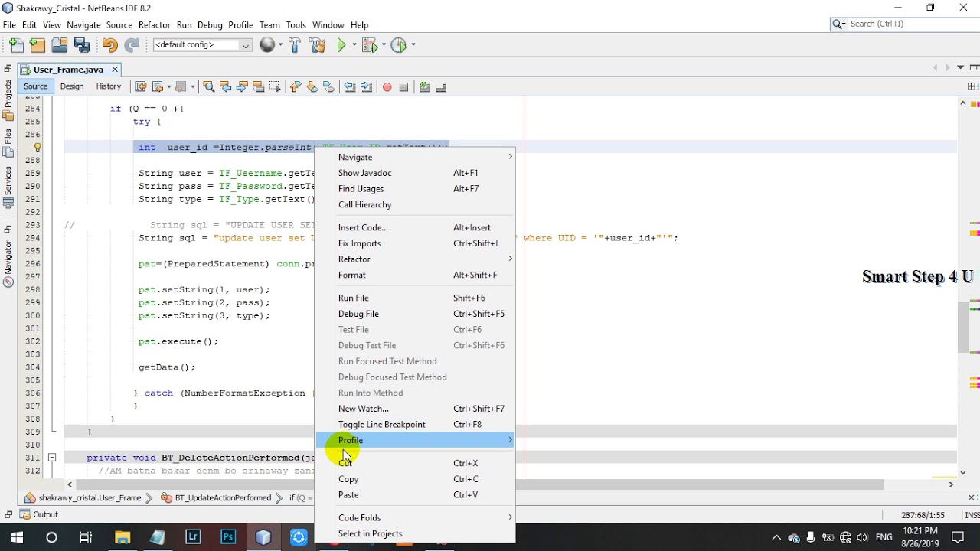Click the Find Selection magnifier icon
This screenshot has width=980, height=551.
point(208,86)
